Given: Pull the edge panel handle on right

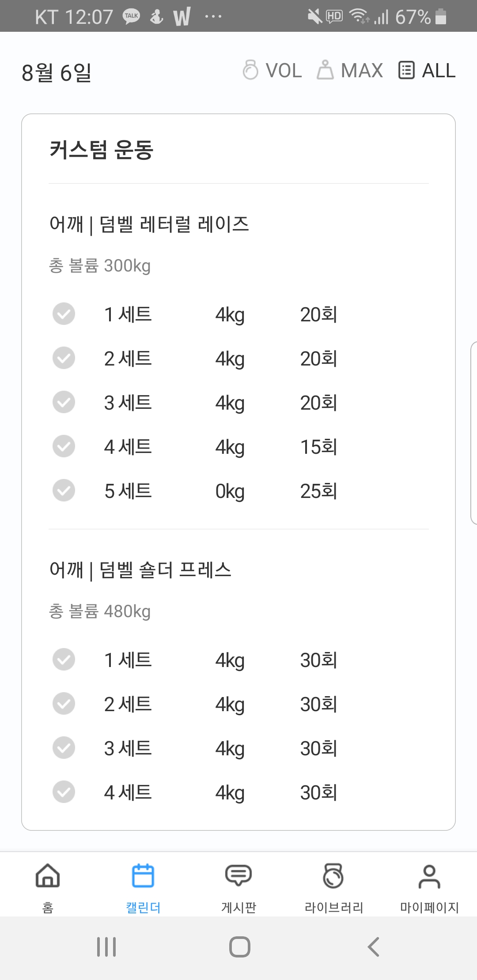Looking at the screenshot, I should (x=473, y=433).
